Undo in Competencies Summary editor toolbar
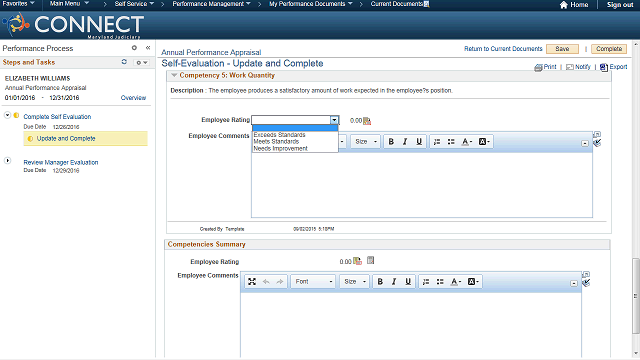This screenshot has width=640, height=360. (x=266, y=282)
